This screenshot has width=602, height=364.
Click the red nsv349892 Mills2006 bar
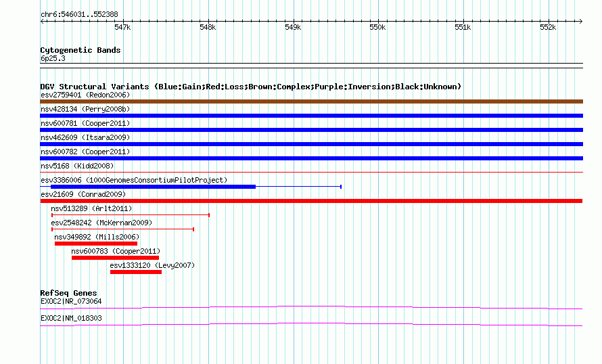(x=96, y=244)
